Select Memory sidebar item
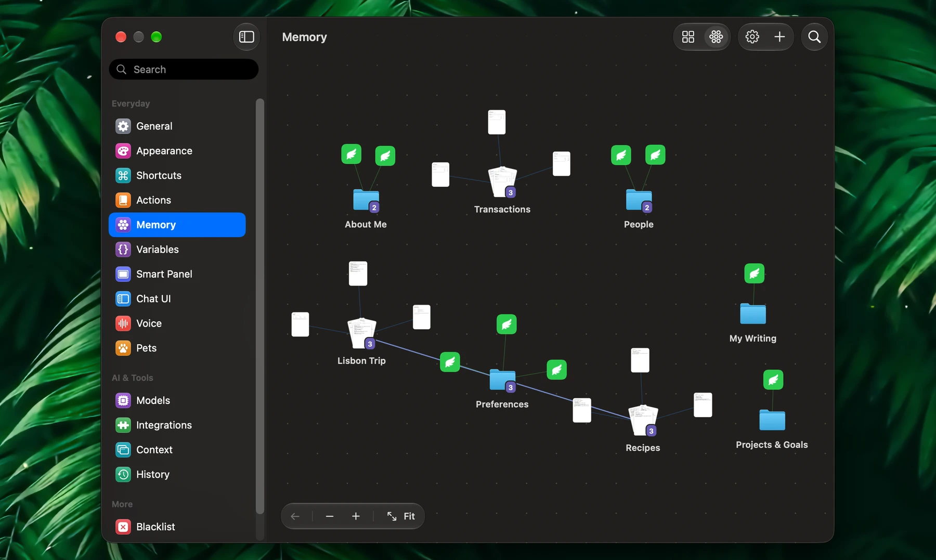 click(177, 225)
